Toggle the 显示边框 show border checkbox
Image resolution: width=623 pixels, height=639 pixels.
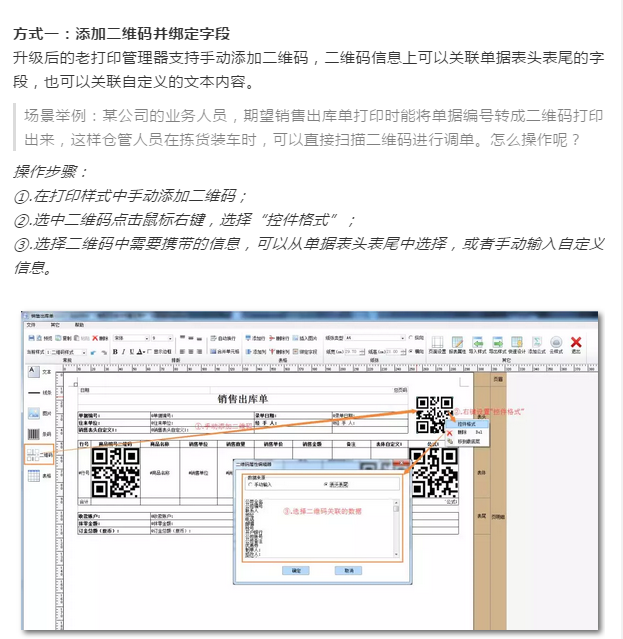pos(149,351)
